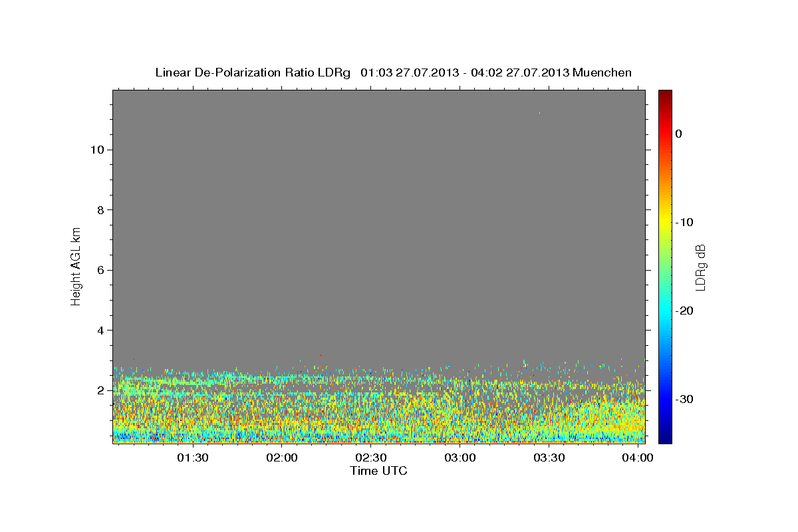Click 'Muenchen' in the plot title
Image resolution: width=798 pixels, height=532 pixels.
coord(602,72)
